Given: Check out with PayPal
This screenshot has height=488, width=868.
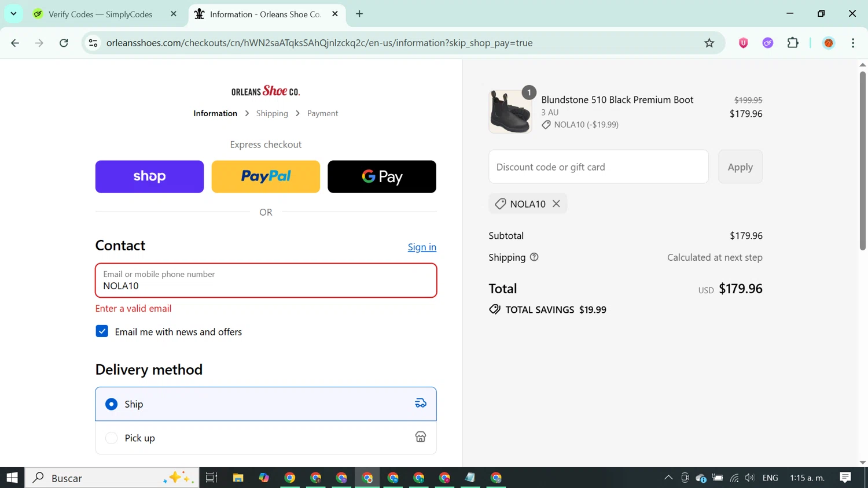Looking at the screenshot, I should point(266,176).
